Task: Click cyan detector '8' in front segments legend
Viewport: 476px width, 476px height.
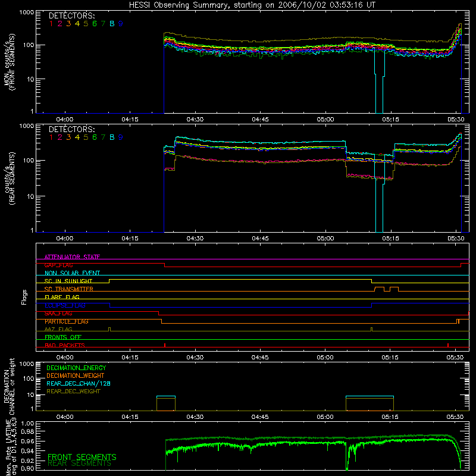Action: [x=112, y=23]
